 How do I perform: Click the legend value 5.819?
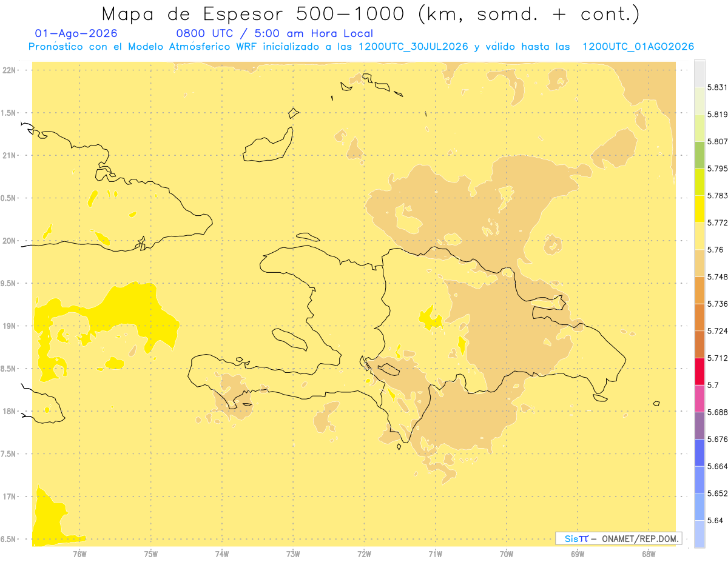click(717, 115)
